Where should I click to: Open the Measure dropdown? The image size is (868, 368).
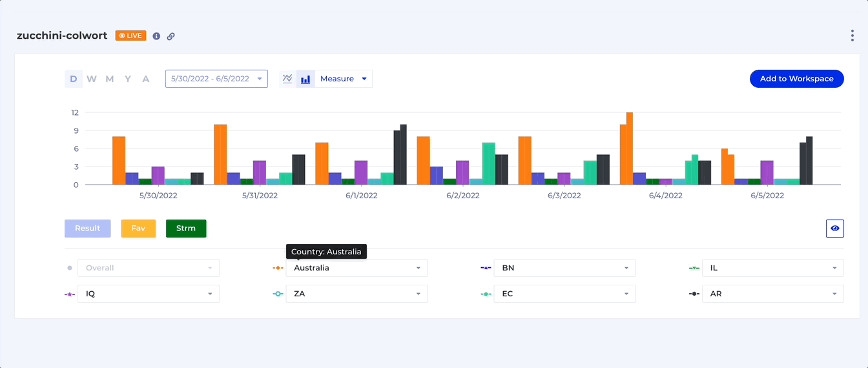[x=344, y=79]
